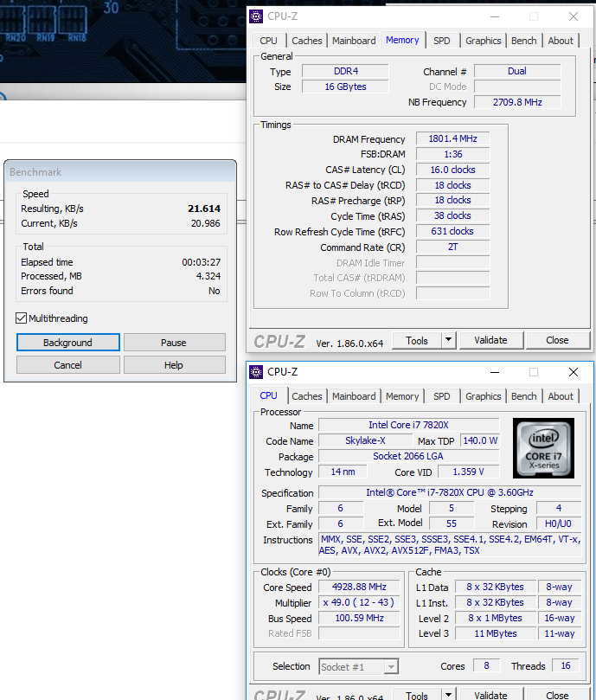Open Caches tab in lower CPU-Z window
The image size is (596, 700).
307,396
